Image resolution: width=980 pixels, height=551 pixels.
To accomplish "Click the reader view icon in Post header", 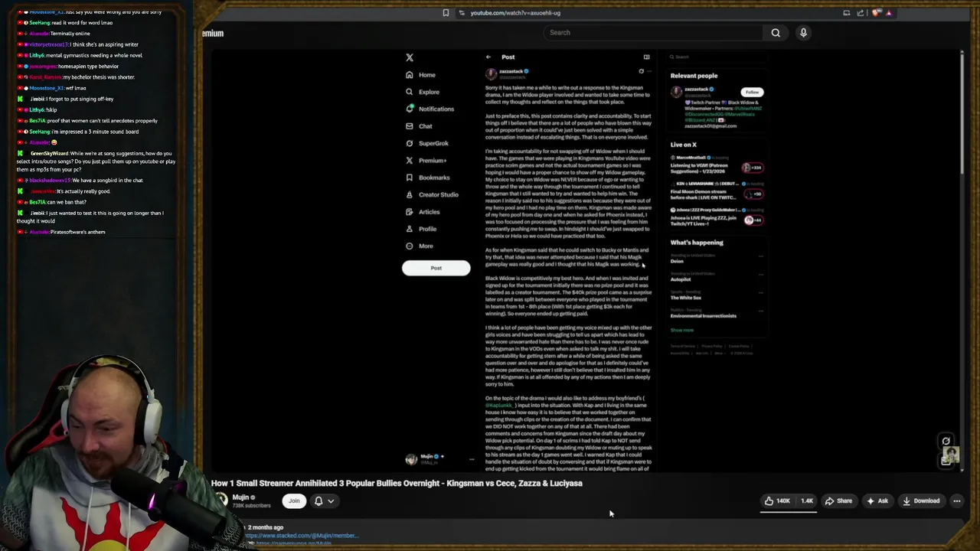I will (646, 57).
